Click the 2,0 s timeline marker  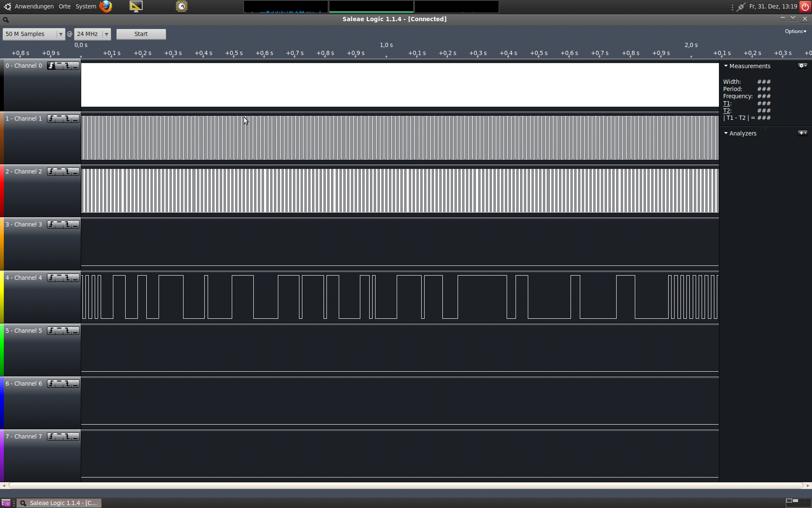[691, 45]
